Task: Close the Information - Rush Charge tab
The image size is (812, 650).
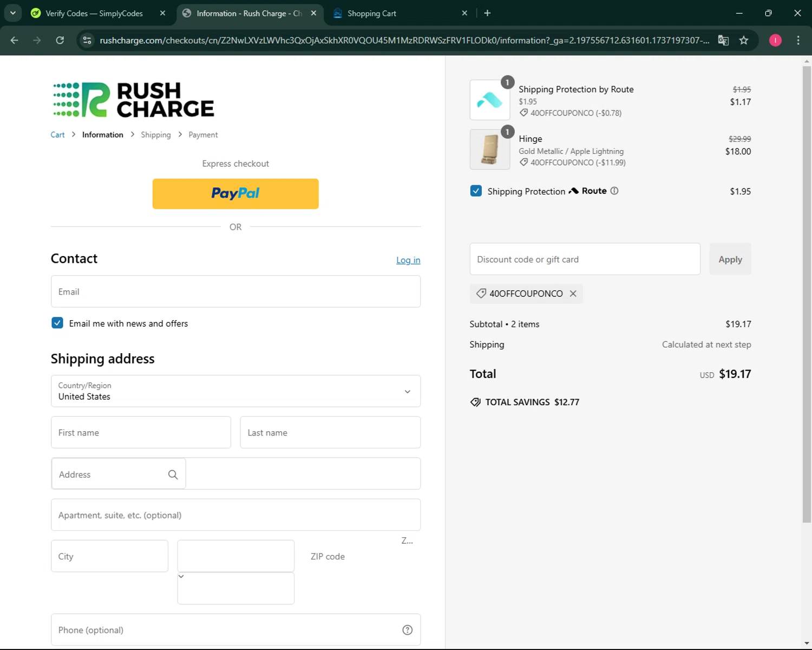Action: [313, 13]
